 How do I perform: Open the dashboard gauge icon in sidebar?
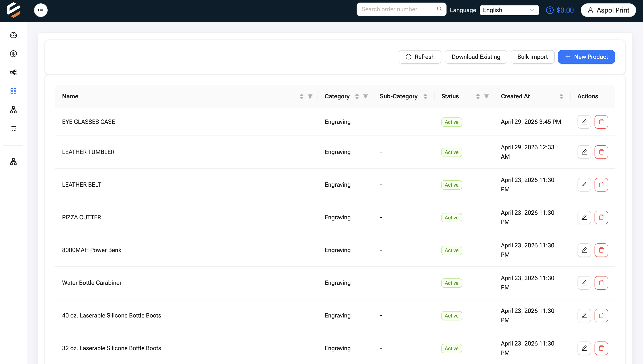click(14, 35)
